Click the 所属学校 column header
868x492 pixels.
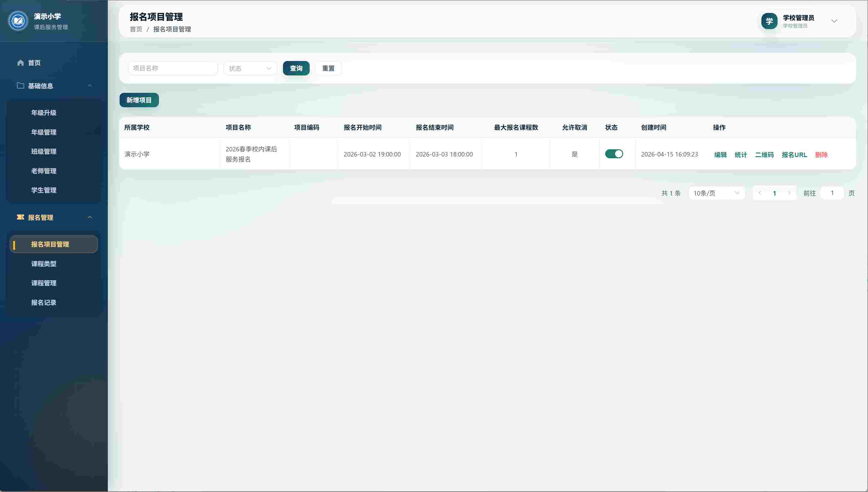coord(137,127)
